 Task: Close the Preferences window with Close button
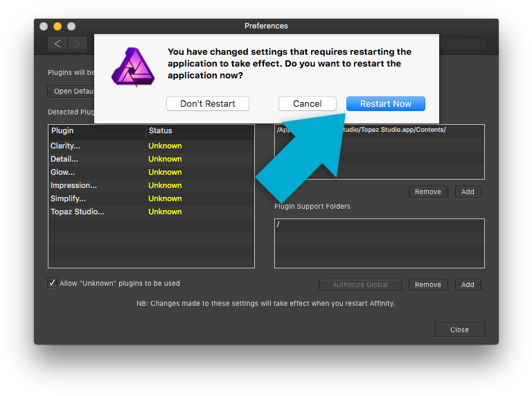coord(459,329)
